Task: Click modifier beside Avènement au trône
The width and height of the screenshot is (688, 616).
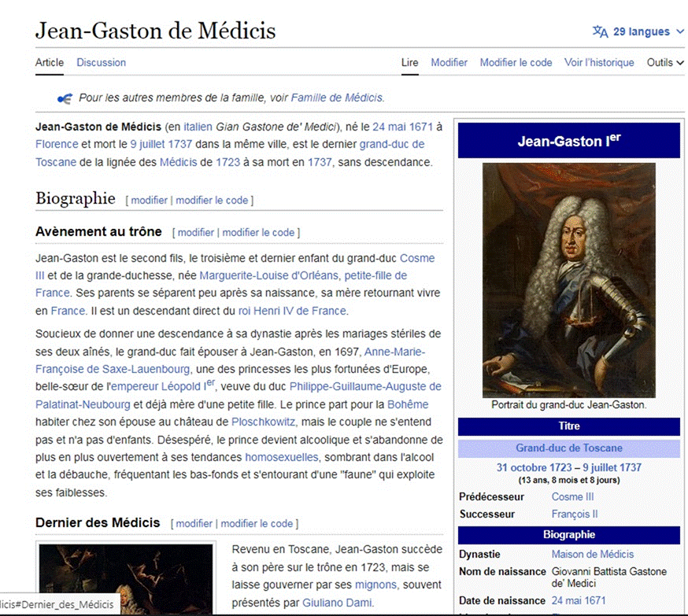Action: tap(196, 232)
